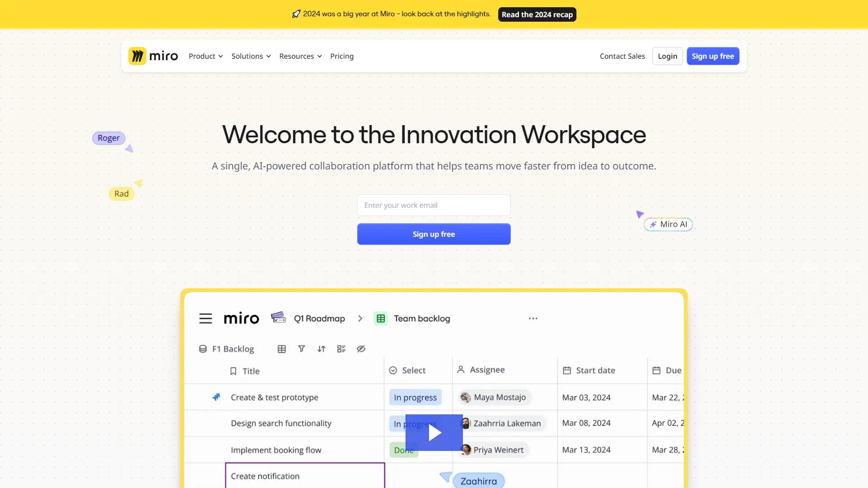Screen dimensions: 868x488
Task: Open the table view icon next to F1 Backlog
Action: tap(282, 349)
